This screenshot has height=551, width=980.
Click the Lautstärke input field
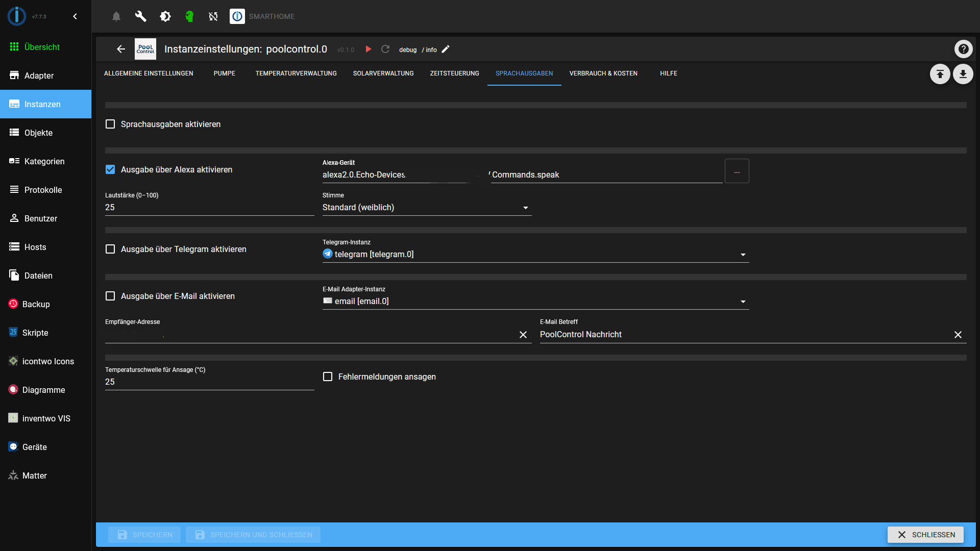pos(209,208)
